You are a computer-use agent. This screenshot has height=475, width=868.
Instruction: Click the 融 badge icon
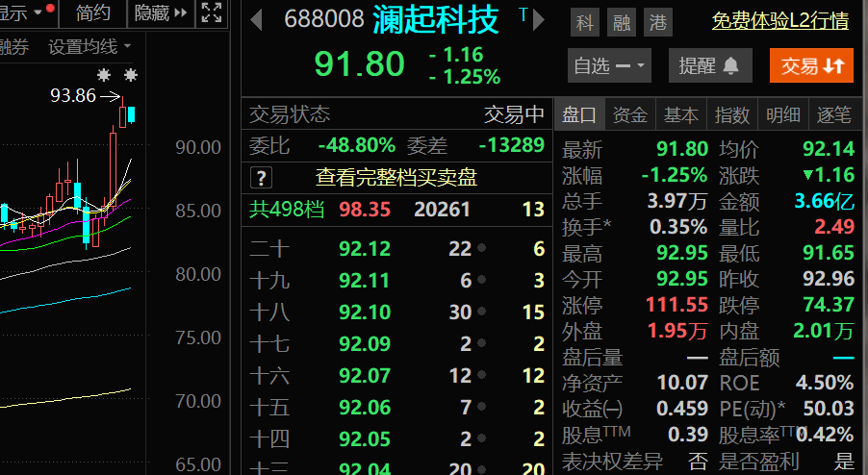tap(622, 23)
